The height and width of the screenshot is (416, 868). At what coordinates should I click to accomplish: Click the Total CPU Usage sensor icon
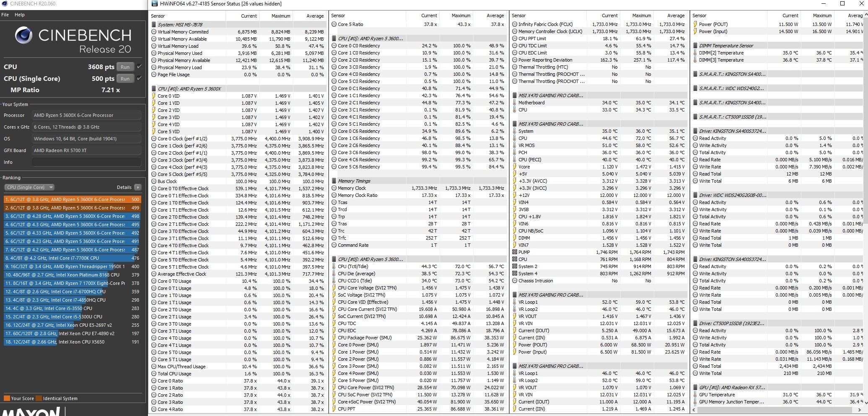[x=154, y=374]
